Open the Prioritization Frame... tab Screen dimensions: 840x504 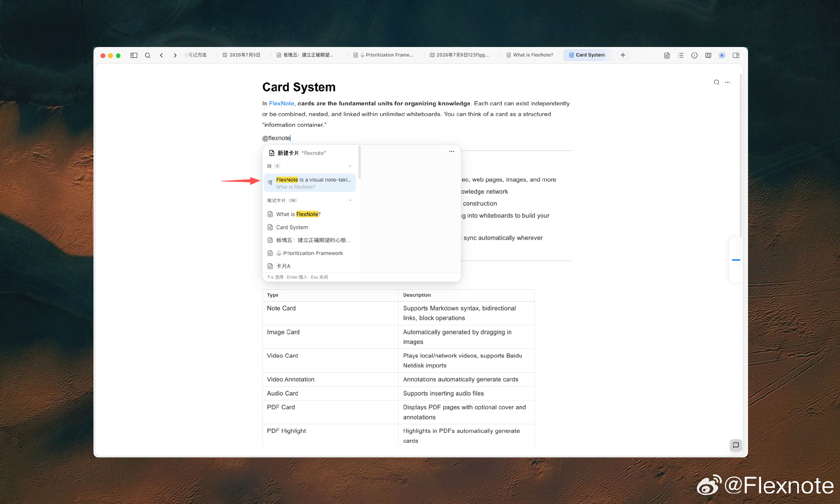(383, 55)
